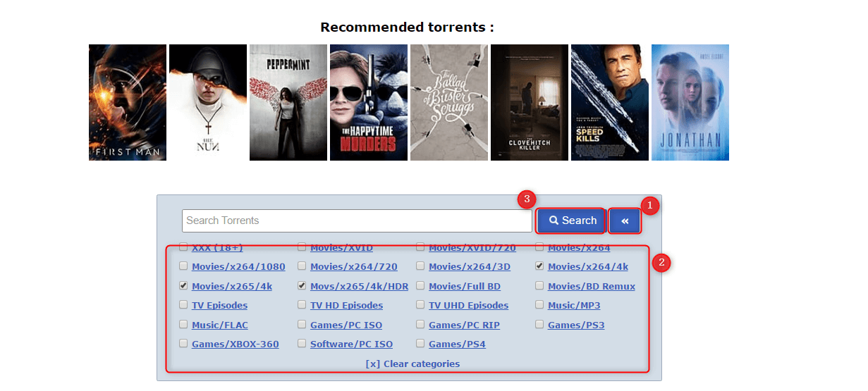This screenshot has height=391, width=868.
Task: Open the Games/PS4 category link
Action: (x=457, y=345)
